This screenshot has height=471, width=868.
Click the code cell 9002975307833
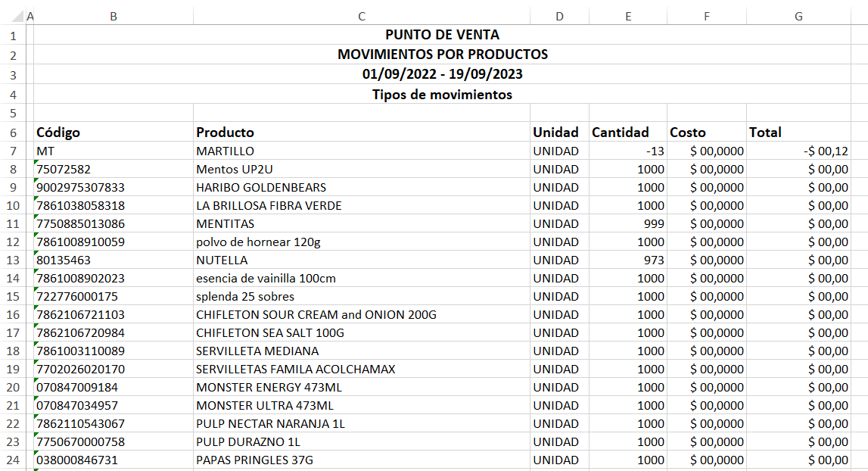tap(114, 187)
